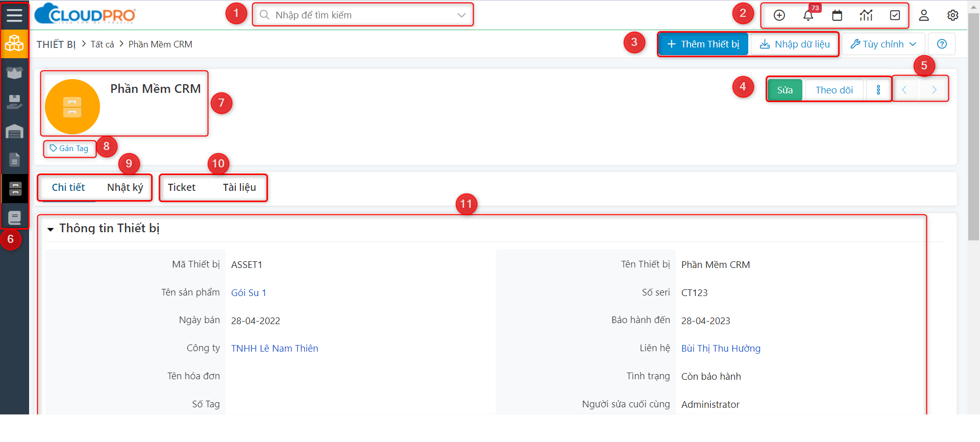Go to next record arrow
The height and width of the screenshot is (442, 980).
[x=934, y=90]
